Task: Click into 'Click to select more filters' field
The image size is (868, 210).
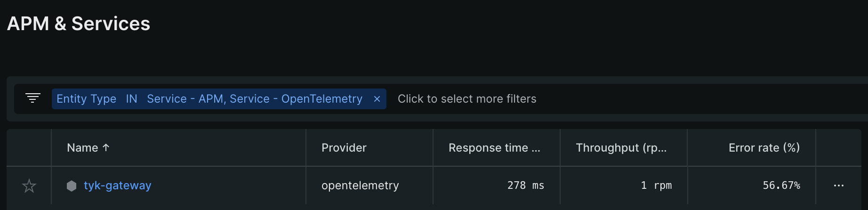Action: (466, 99)
